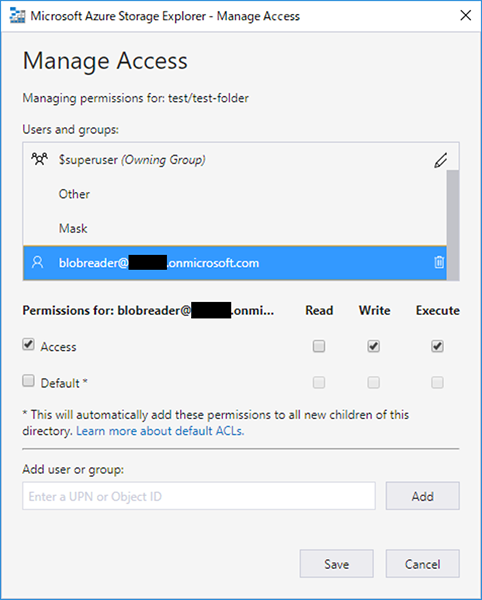Focus the UPN or Object ID field
The image size is (482, 600).
[199, 496]
